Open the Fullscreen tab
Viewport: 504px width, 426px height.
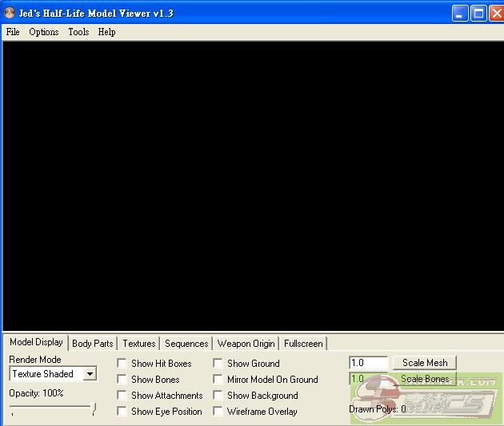point(303,344)
